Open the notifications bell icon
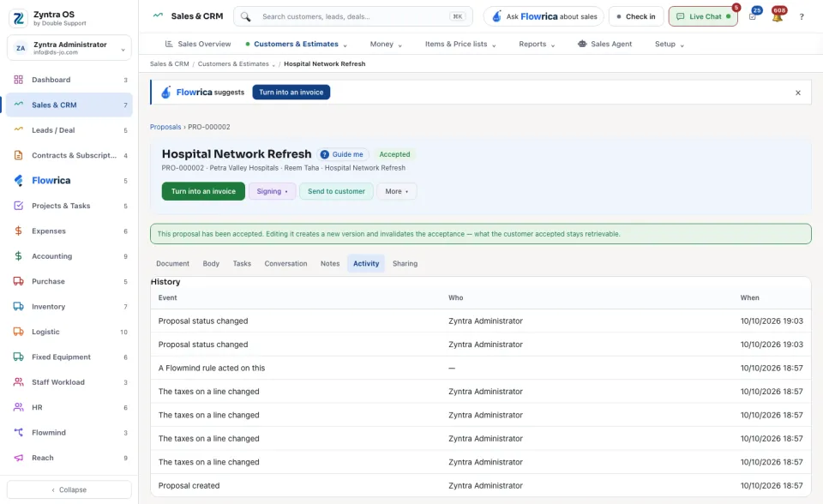Screen dimensions: 823x504 click(778, 17)
